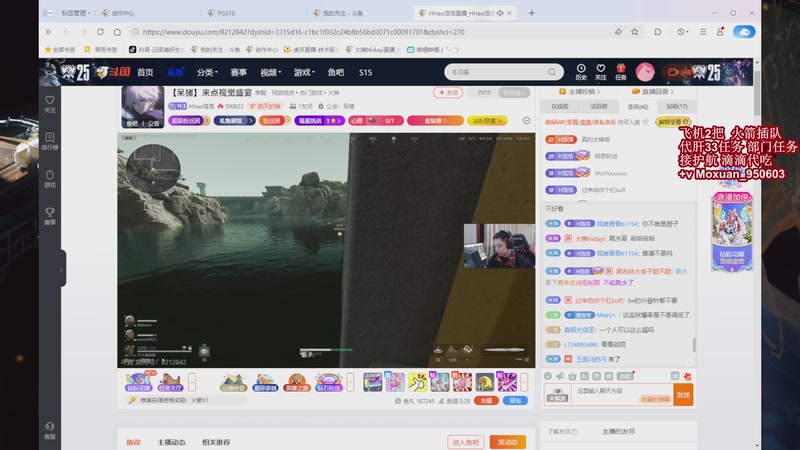The width and height of the screenshot is (800, 450).
Task: Toggle the small square icon right of chat toolbar
Action: click(674, 376)
